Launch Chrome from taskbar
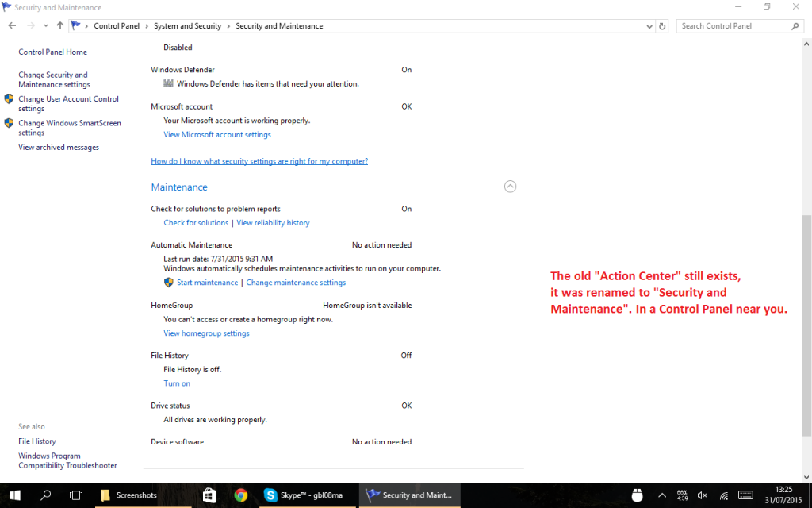This screenshot has width=812, height=508. tap(240, 495)
